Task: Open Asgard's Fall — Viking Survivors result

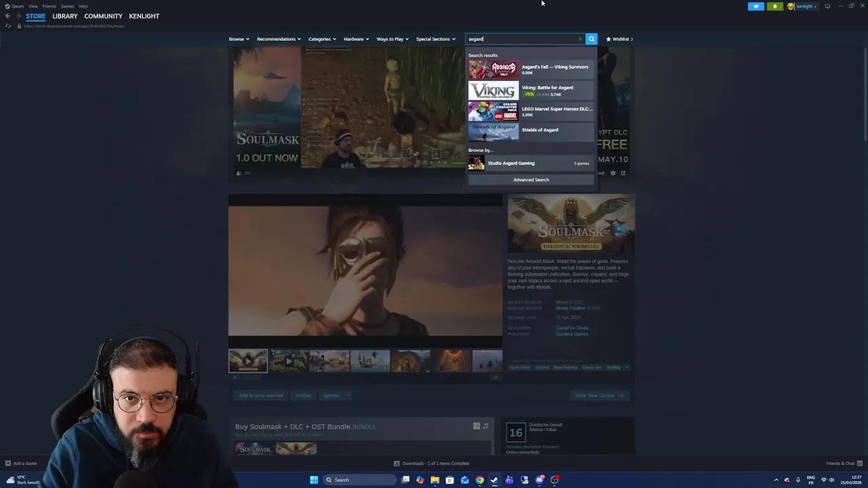Action: point(531,69)
